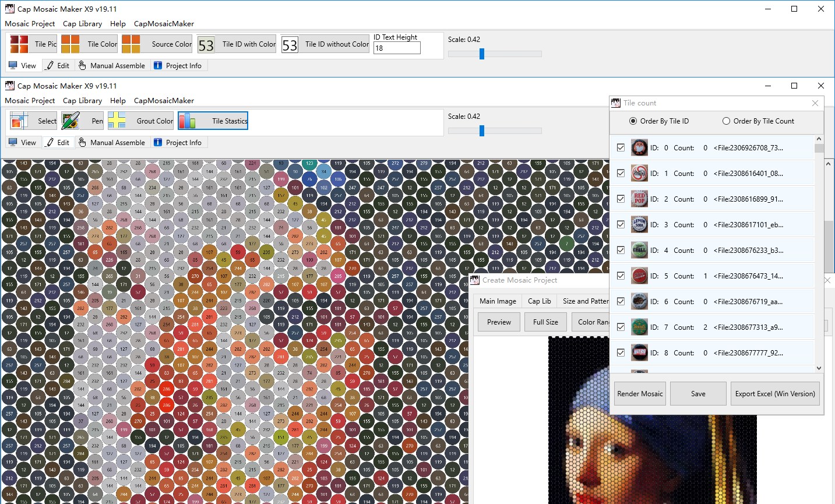Click Red Pop cap thumbnail ID 2
835x504 pixels.
(639, 199)
